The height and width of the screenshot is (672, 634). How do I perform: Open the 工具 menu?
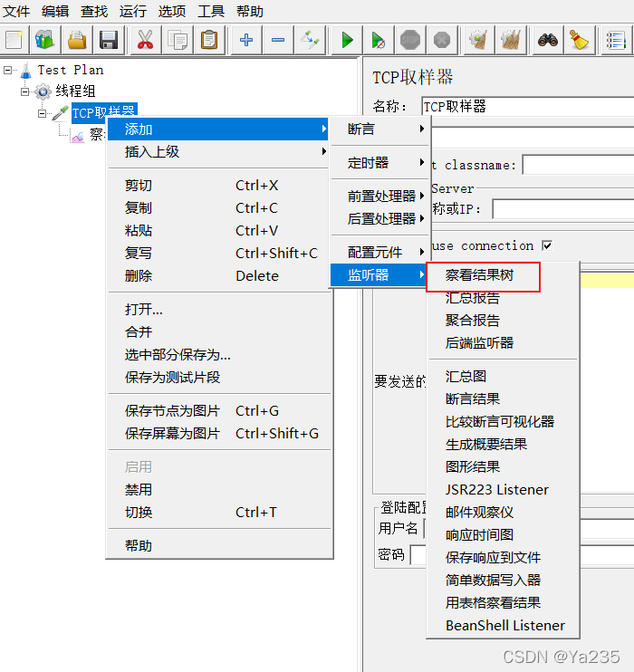click(211, 11)
